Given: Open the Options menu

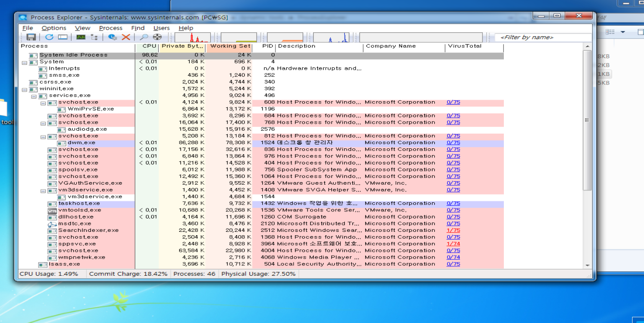Looking at the screenshot, I should coord(54,28).
